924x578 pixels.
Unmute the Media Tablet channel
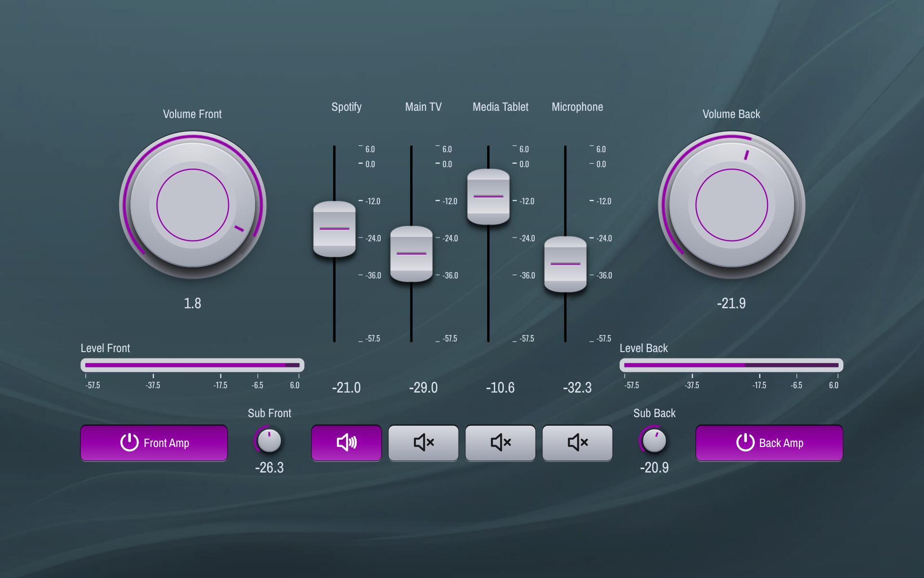coord(500,443)
